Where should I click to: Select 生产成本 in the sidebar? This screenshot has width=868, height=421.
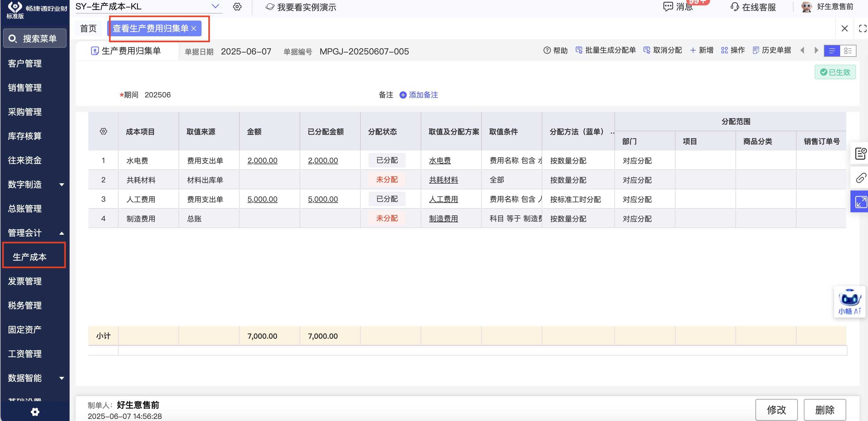click(30, 257)
